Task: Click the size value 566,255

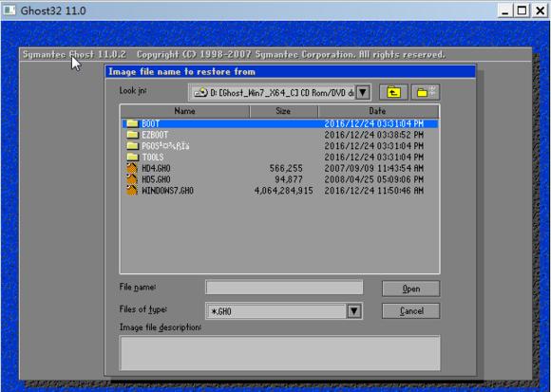Action: 286,168
